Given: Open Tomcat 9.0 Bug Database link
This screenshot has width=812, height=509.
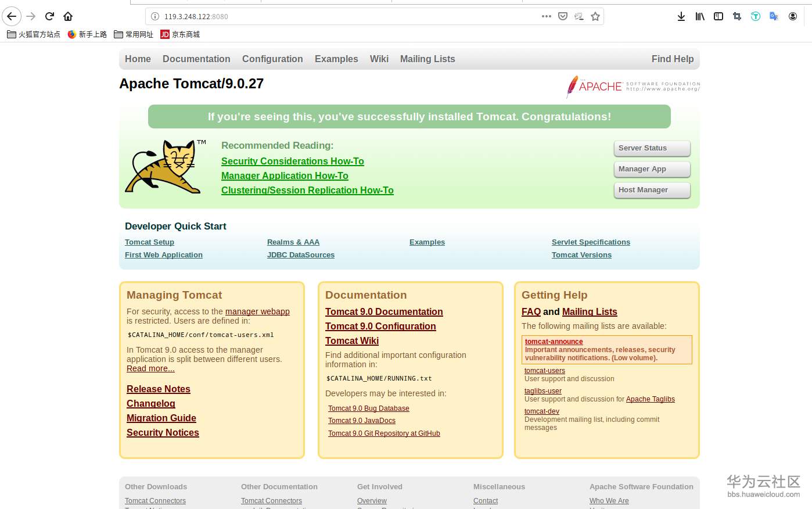Looking at the screenshot, I should click(369, 408).
